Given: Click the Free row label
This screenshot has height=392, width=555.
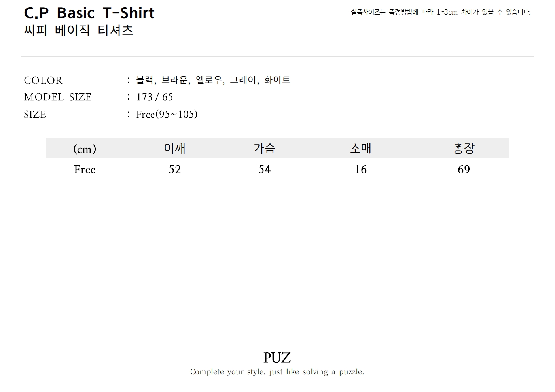Looking at the screenshot, I should point(85,170).
